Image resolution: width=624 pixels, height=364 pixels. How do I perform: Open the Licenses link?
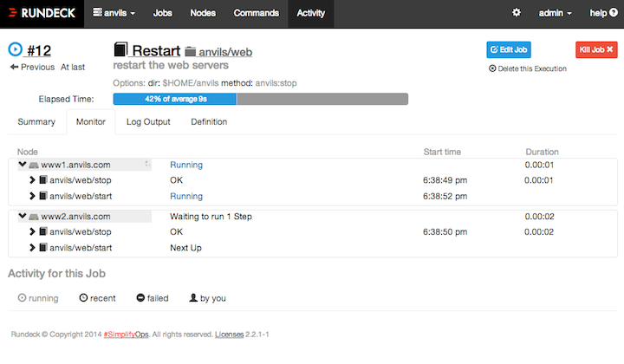click(229, 335)
